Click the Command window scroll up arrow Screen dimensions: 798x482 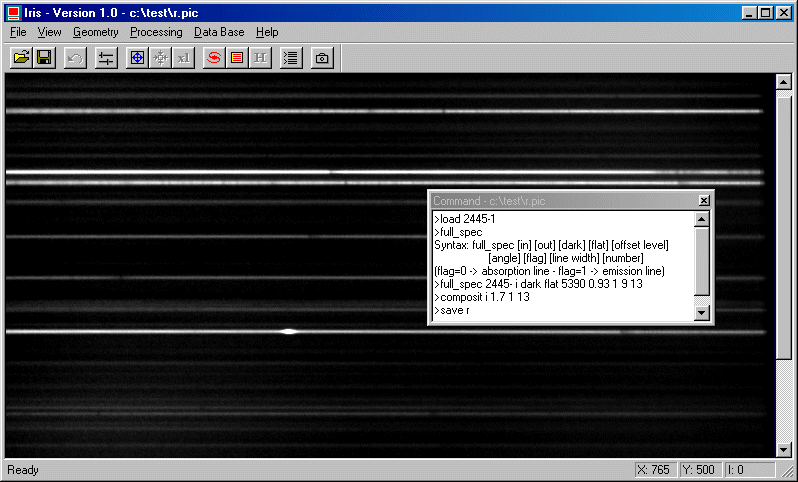click(x=702, y=219)
